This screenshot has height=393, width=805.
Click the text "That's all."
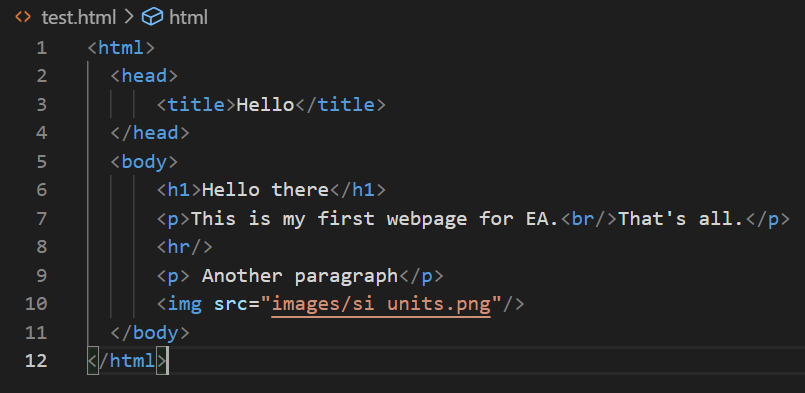tap(681, 219)
